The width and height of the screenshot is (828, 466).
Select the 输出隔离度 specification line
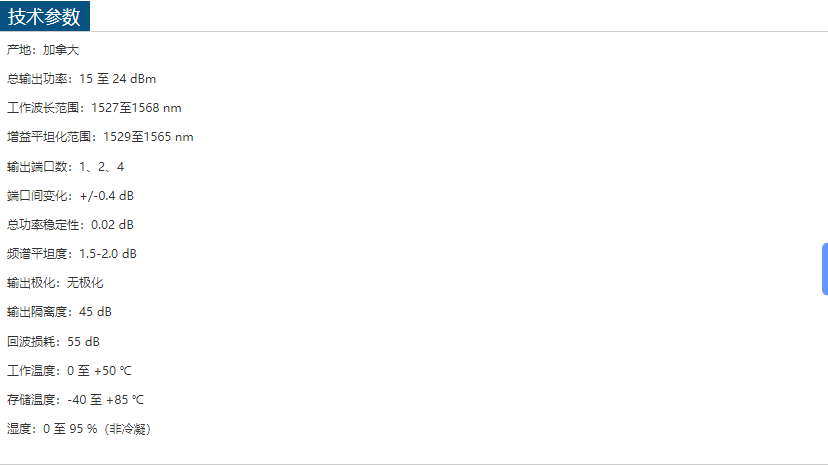[59, 312]
